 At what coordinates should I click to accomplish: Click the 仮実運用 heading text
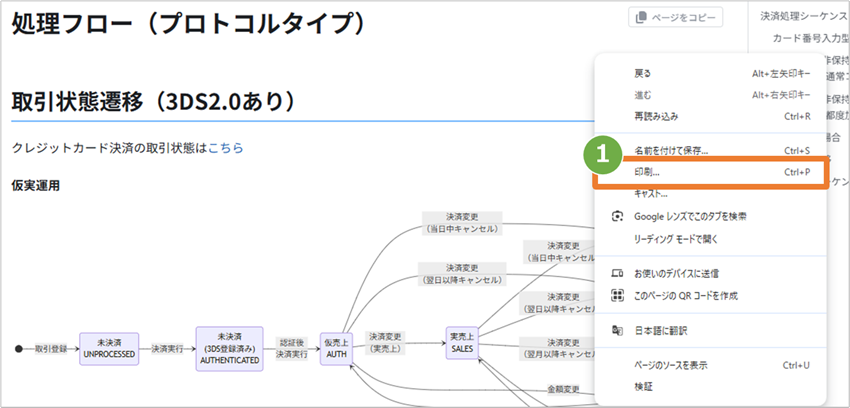[36, 186]
